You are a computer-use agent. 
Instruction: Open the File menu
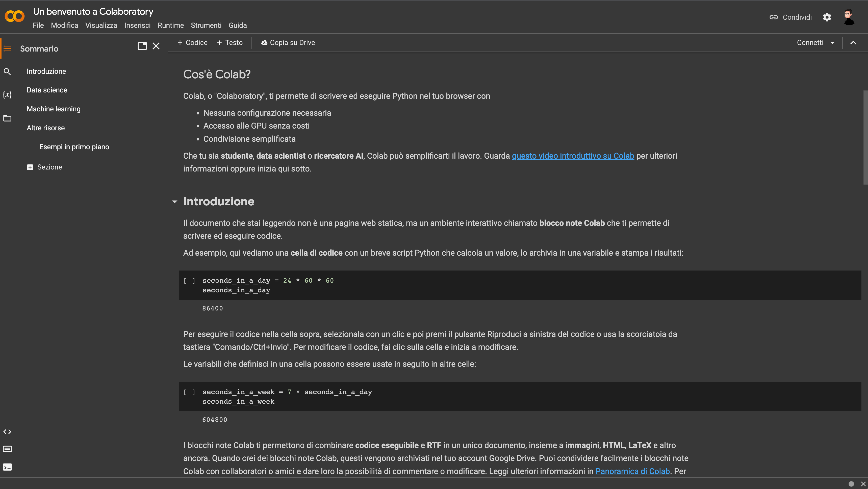pos(38,26)
